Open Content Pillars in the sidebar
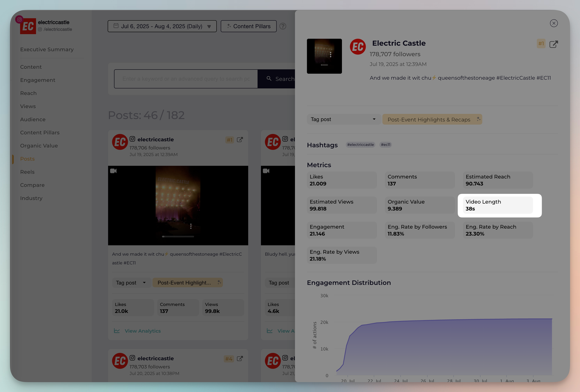The height and width of the screenshot is (392, 580). click(40, 132)
